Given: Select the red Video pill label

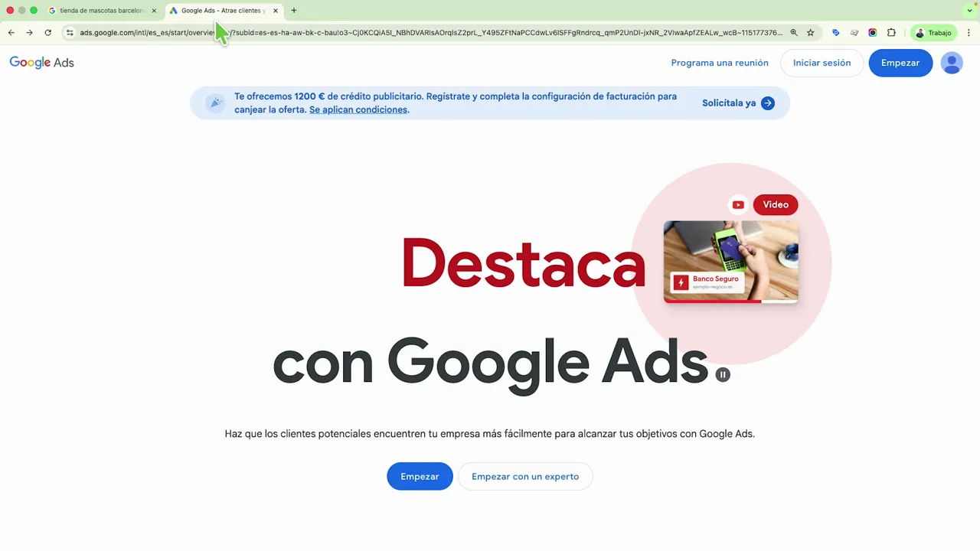Looking at the screenshot, I should [776, 204].
